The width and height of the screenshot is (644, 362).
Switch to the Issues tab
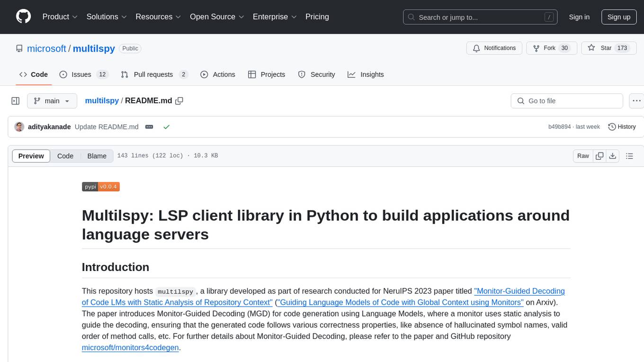coord(84,74)
